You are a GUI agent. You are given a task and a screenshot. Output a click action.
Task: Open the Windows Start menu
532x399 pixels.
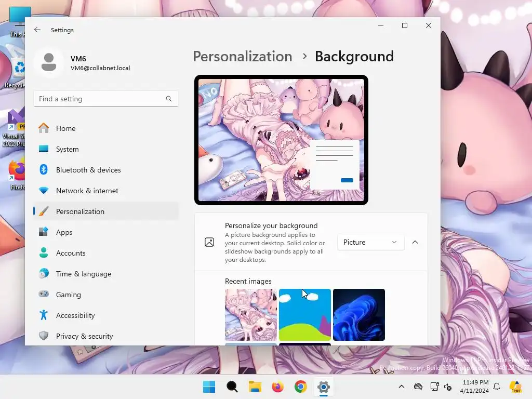209,387
